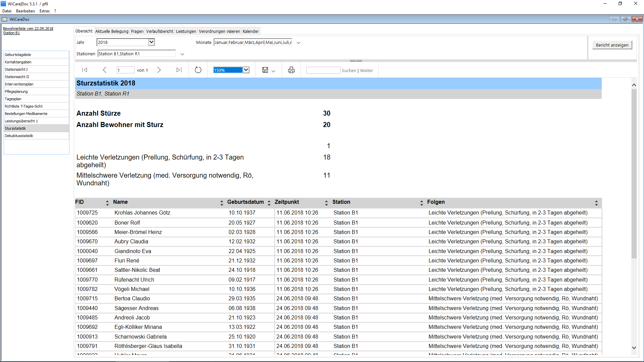Collapse the parameter pane splitter handle
This screenshot has height=362, width=644.
click(356, 61)
